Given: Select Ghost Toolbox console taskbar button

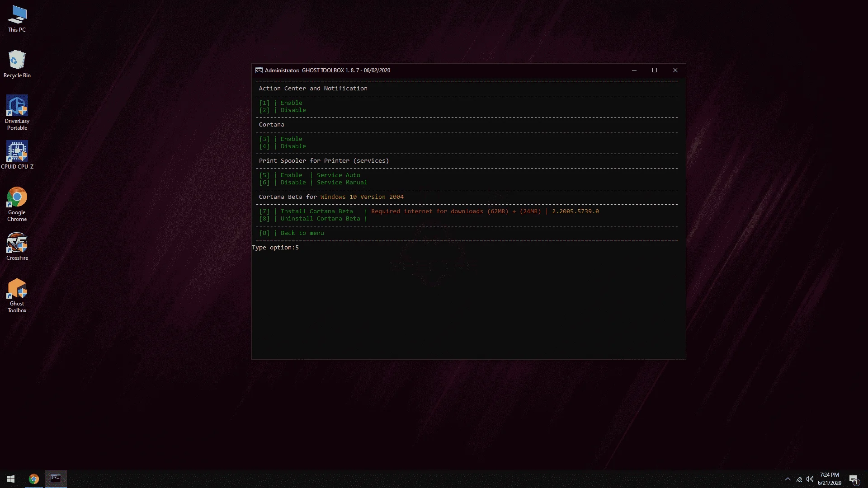Looking at the screenshot, I should point(56,479).
